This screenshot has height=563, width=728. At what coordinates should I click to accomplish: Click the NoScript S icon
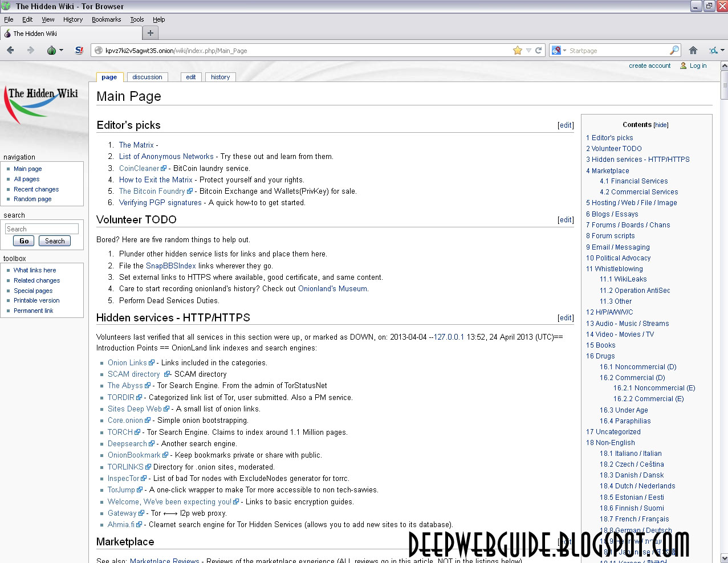click(79, 50)
